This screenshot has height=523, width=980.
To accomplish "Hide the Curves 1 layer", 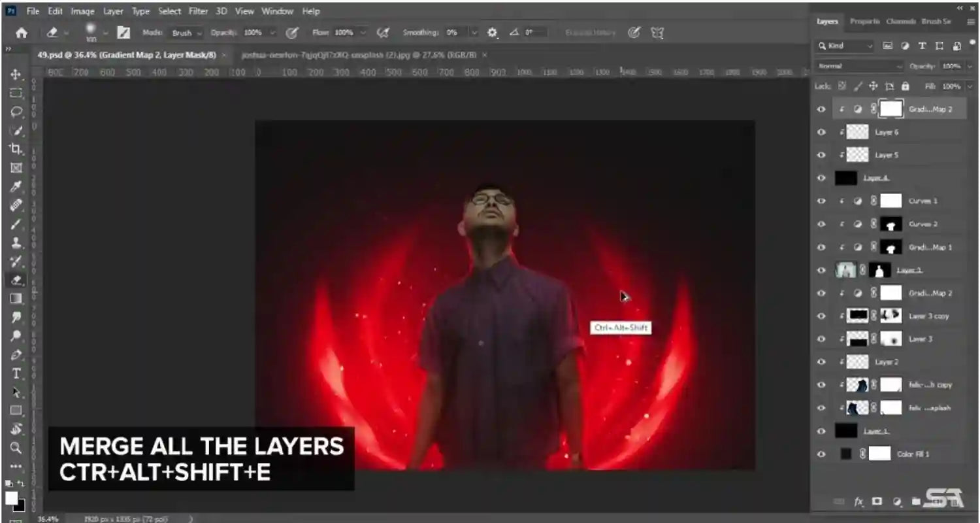I will point(821,201).
